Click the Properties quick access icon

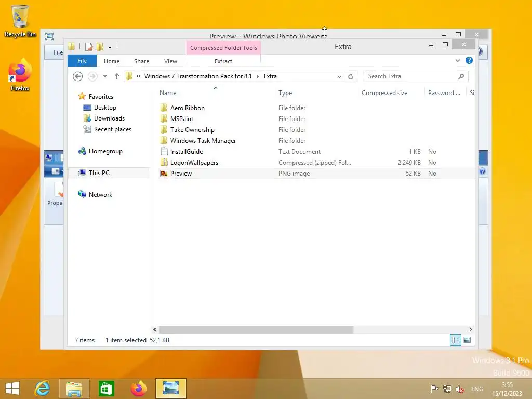pos(89,47)
